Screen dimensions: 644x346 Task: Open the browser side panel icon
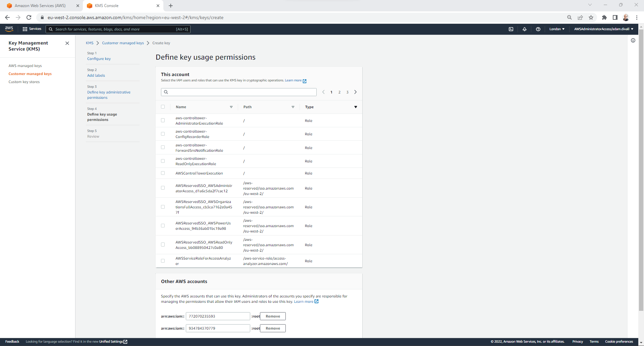pos(615,17)
